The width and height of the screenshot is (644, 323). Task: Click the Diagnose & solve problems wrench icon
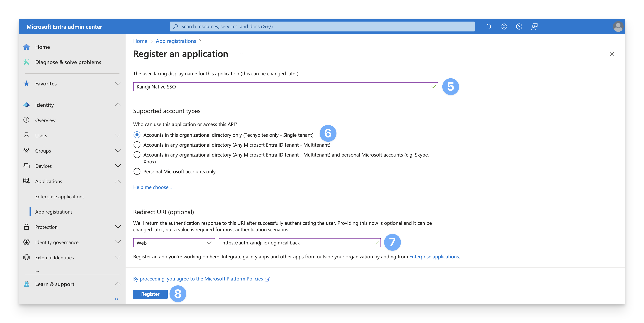click(x=26, y=62)
